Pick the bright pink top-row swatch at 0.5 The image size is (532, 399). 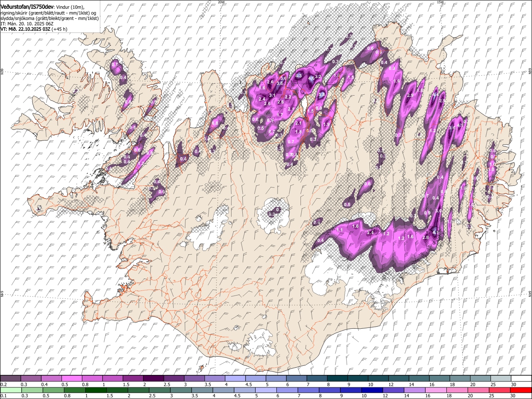point(71,378)
